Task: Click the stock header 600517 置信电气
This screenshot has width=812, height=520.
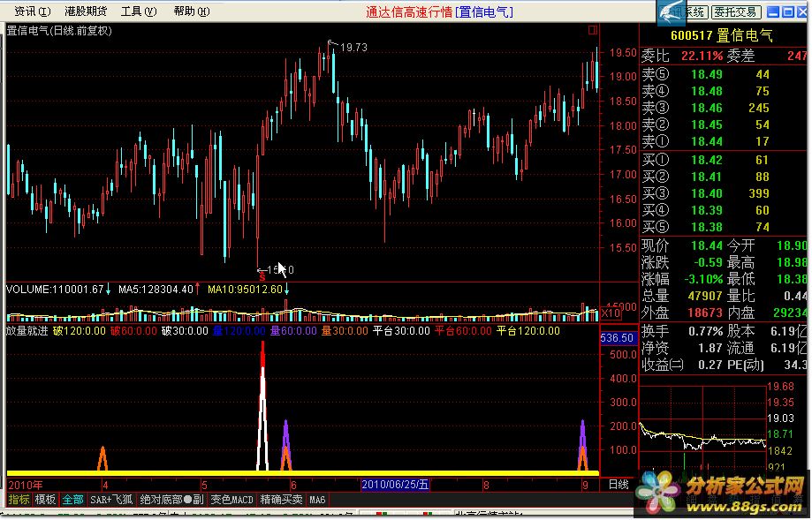Action: 722,35
